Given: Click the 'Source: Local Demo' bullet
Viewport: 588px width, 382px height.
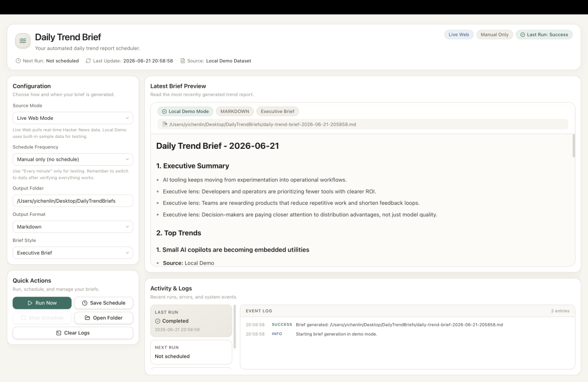Looking at the screenshot, I should click(x=188, y=263).
